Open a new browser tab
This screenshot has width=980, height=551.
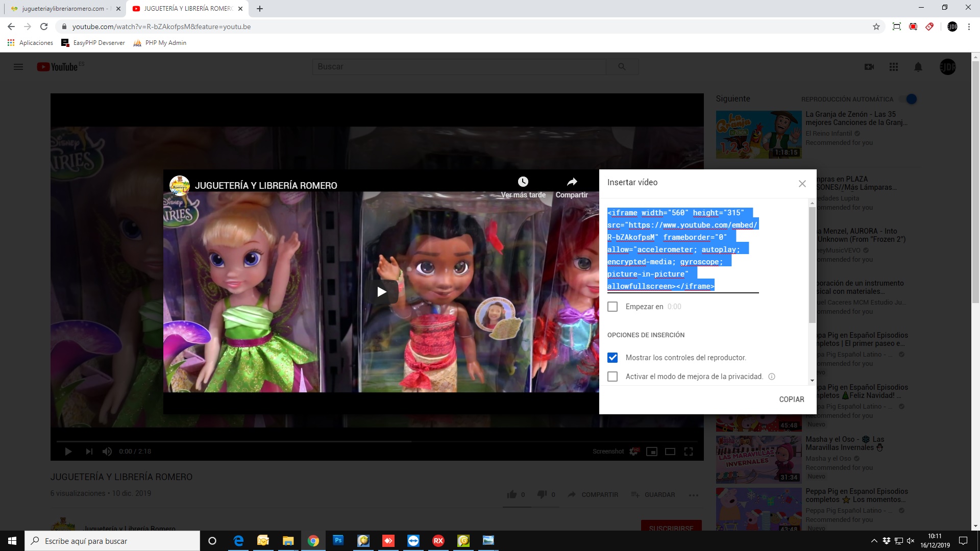coord(260,9)
